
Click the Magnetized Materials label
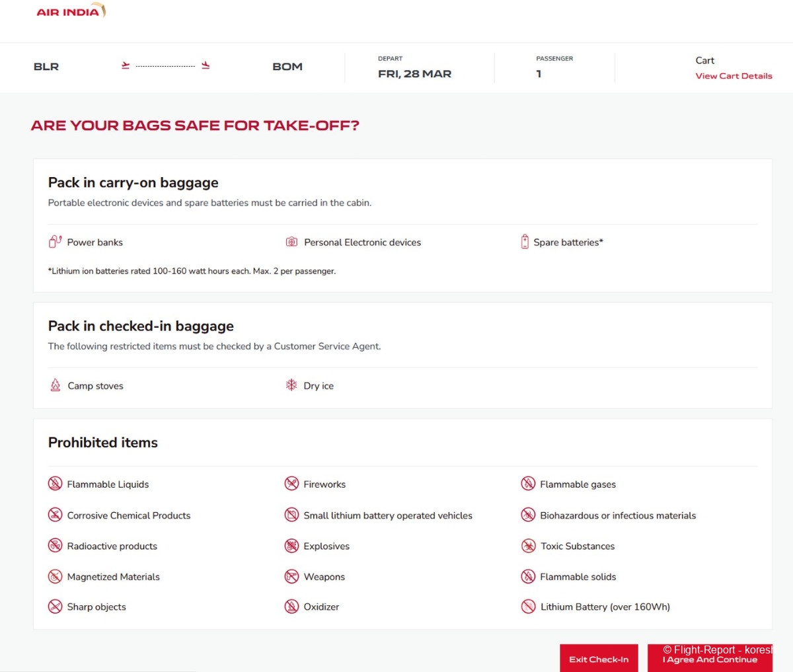point(113,577)
